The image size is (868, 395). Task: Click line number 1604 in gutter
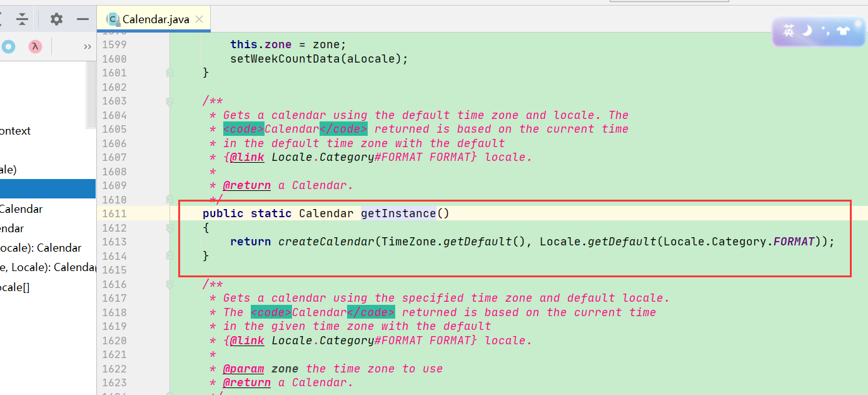[114, 115]
